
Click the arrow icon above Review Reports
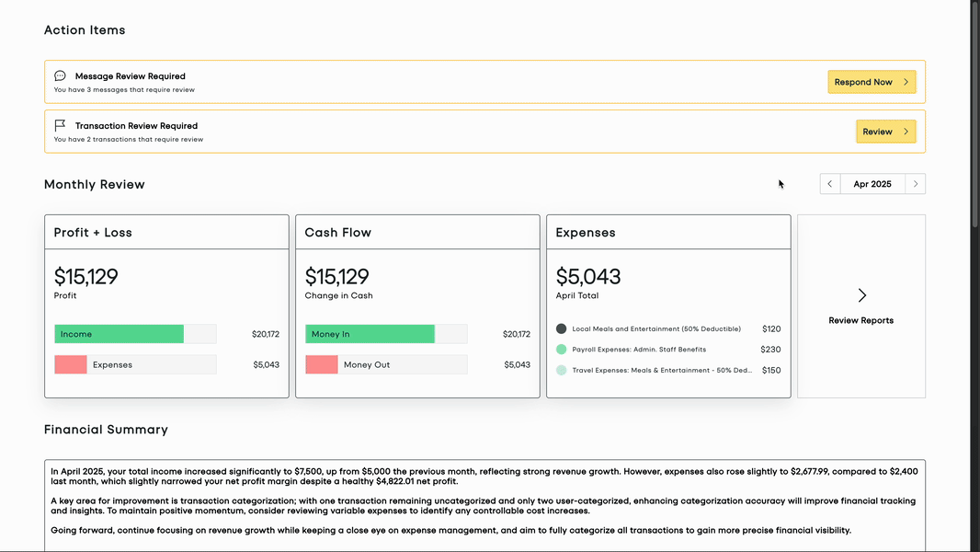coord(861,294)
